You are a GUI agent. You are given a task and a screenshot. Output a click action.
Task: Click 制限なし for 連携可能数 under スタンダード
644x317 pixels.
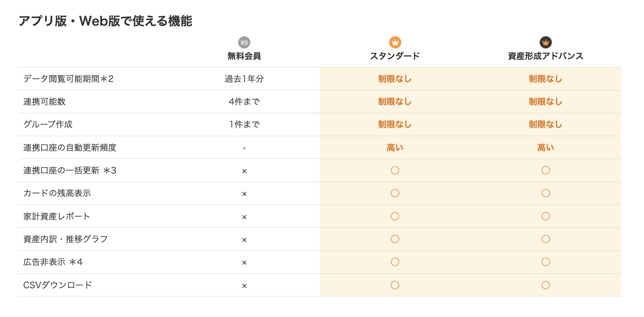coord(395,102)
